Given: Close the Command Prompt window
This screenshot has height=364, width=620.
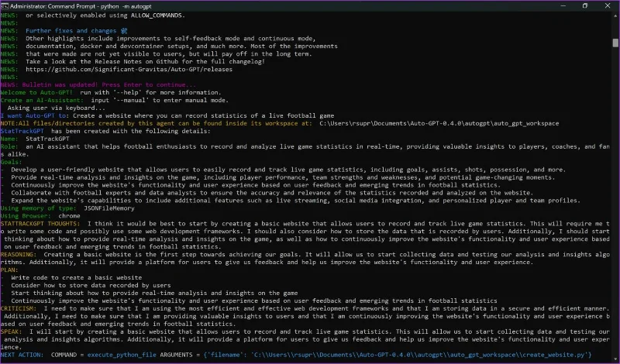Looking at the screenshot, I should pyautogui.click(x=608, y=6).
